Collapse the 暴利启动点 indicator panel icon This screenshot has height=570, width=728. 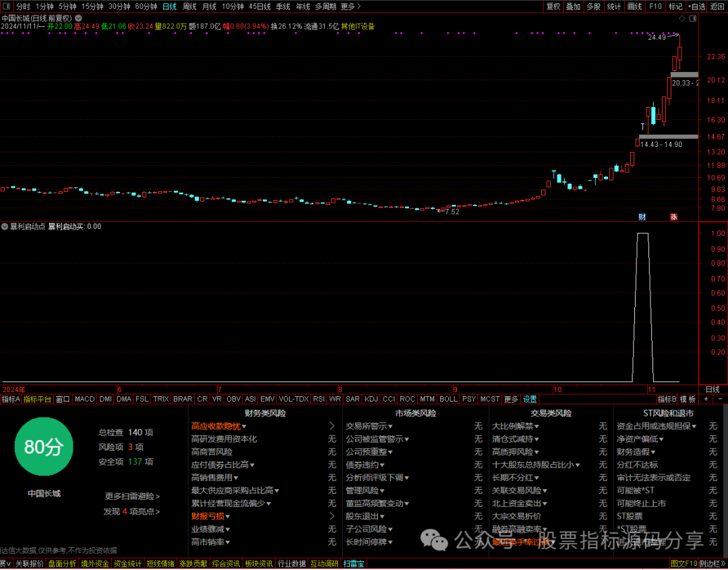[x=5, y=226]
